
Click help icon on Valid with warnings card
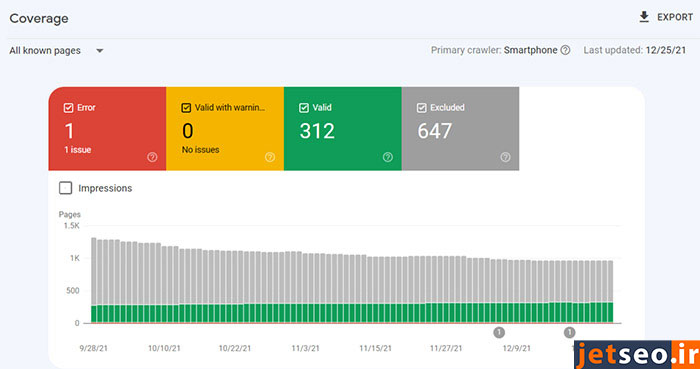(x=270, y=157)
